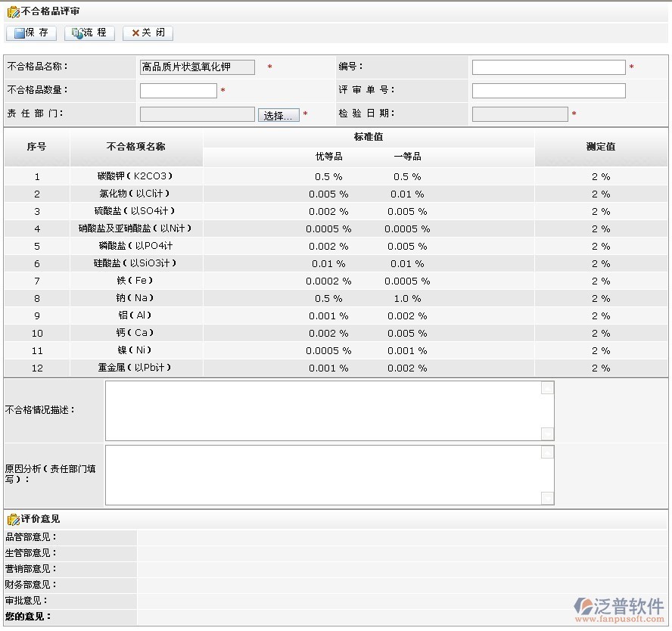The width and height of the screenshot is (672, 631).
Task: Click scroll-down arrow in 原因分析 box
Action: pyautogui.click(x=547, y=498)
